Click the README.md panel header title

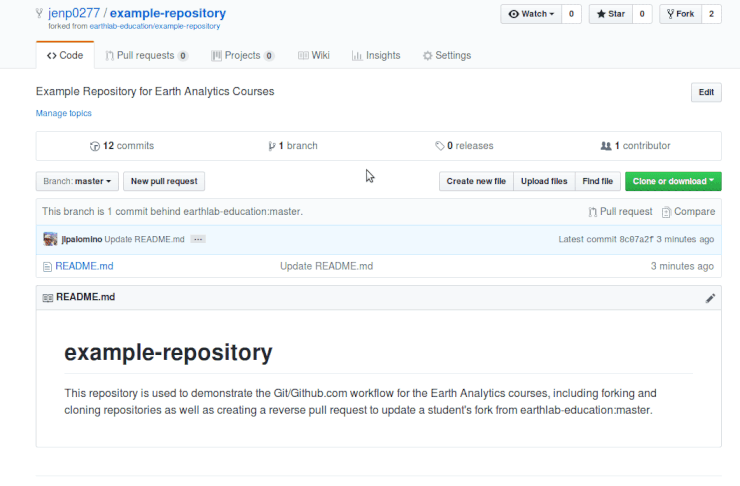coord(85,297)
